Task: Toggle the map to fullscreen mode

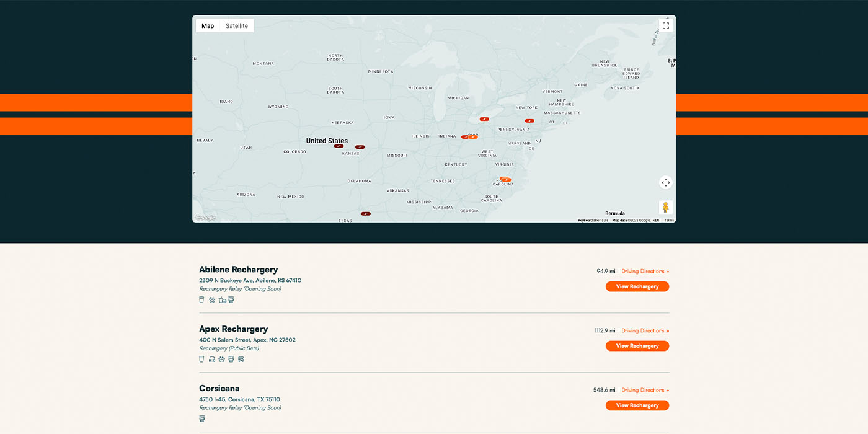Action: tap(666, 25)
